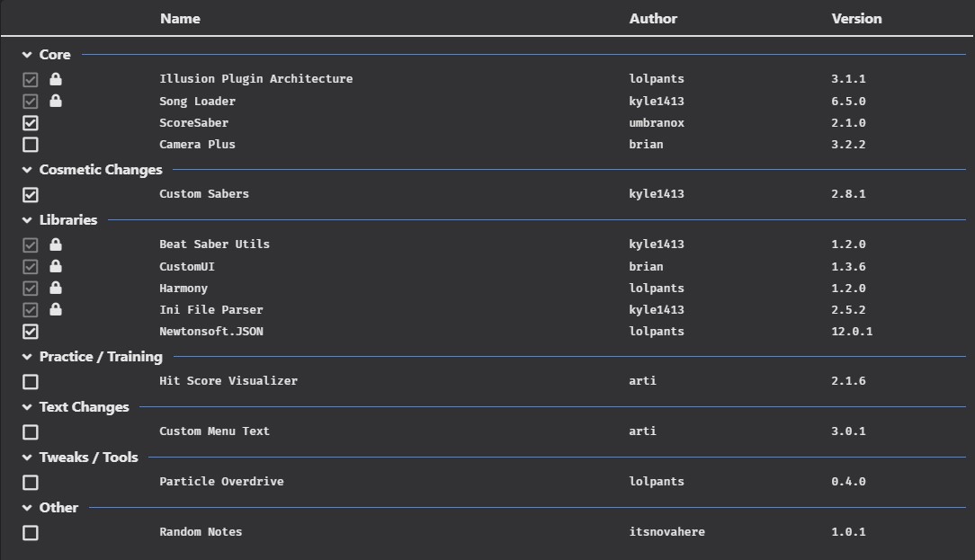The image size is (975, 560).
Task: Click version 6.5.0 of Song Loader
Action: coord(848,101)
